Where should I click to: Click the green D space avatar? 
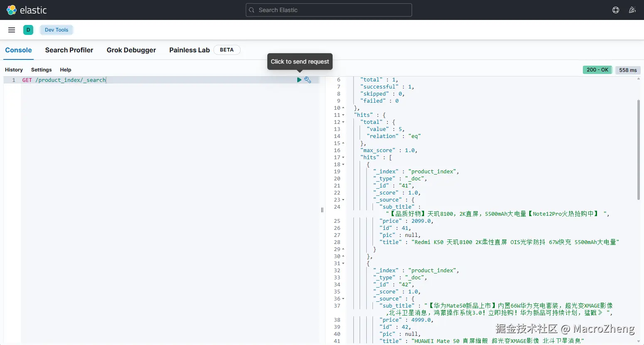28,30
